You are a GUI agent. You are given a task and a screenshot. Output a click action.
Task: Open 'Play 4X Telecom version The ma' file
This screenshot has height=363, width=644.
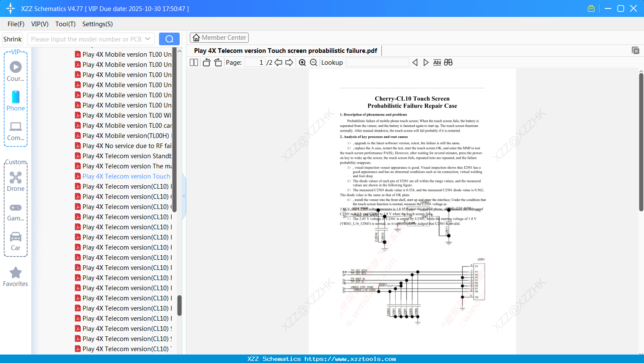(x=123, y=166)
